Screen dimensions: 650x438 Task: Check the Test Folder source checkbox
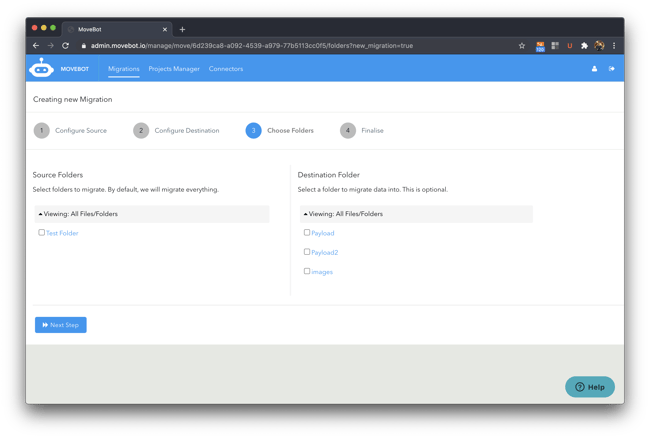click(x=41, y=233)
